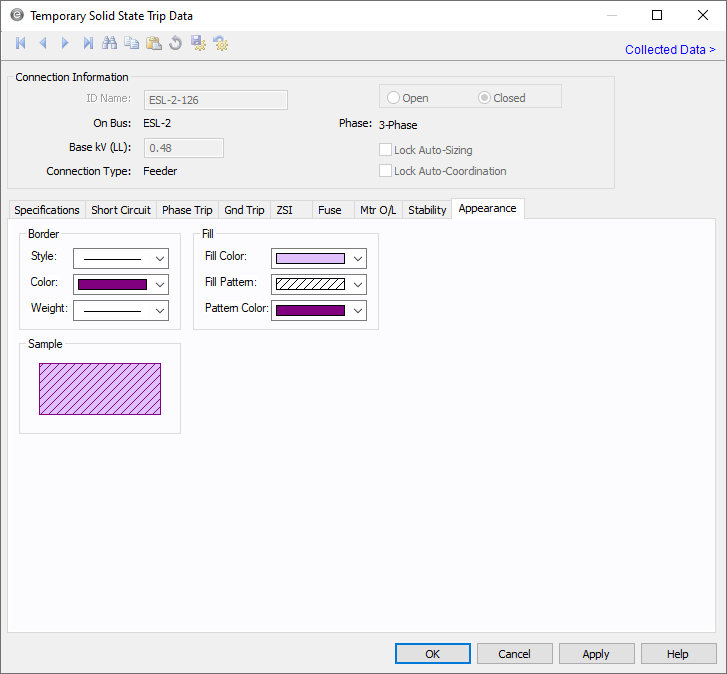Open the Short Circuit tab
This screenshot has height=674, width=727.
(121, 210)
